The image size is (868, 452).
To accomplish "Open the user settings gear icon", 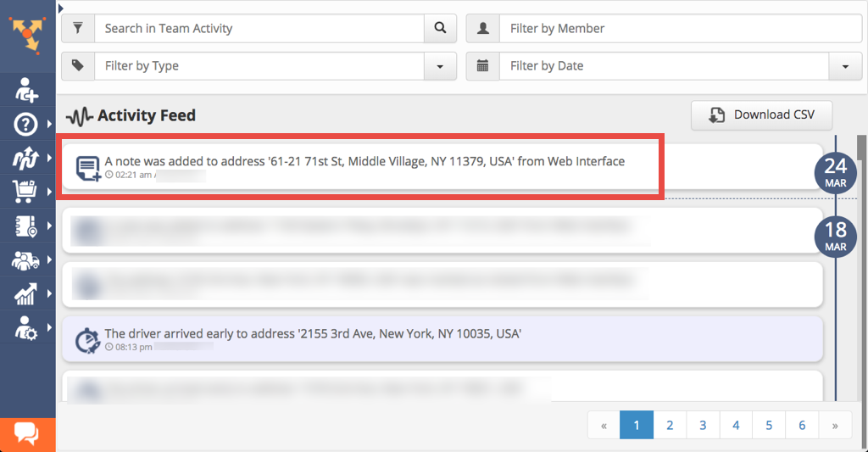I will [x=25, y=327].
